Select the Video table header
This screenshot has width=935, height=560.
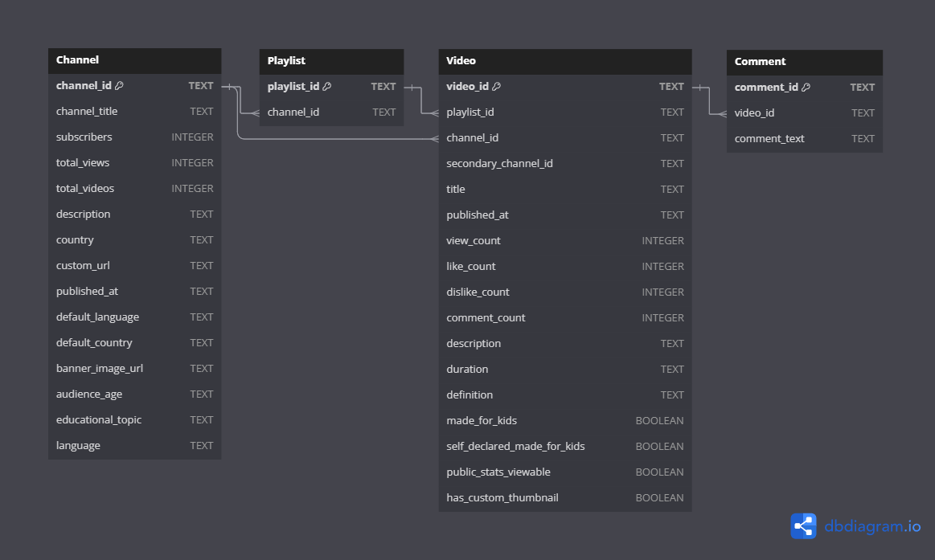(x=564, y=61)
